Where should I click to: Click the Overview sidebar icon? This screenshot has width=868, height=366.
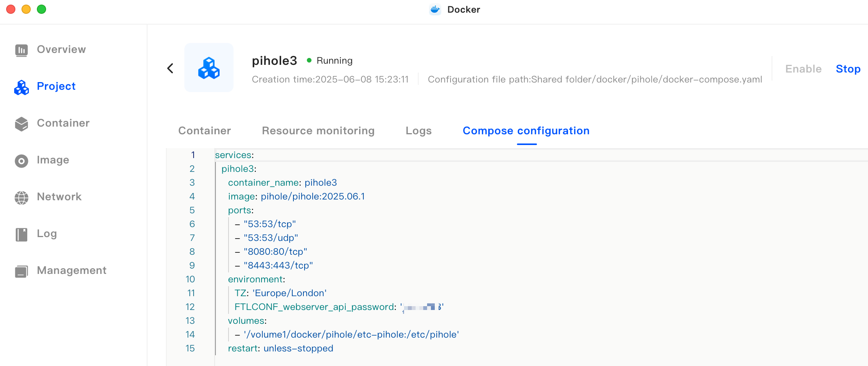tap(22, 50)
